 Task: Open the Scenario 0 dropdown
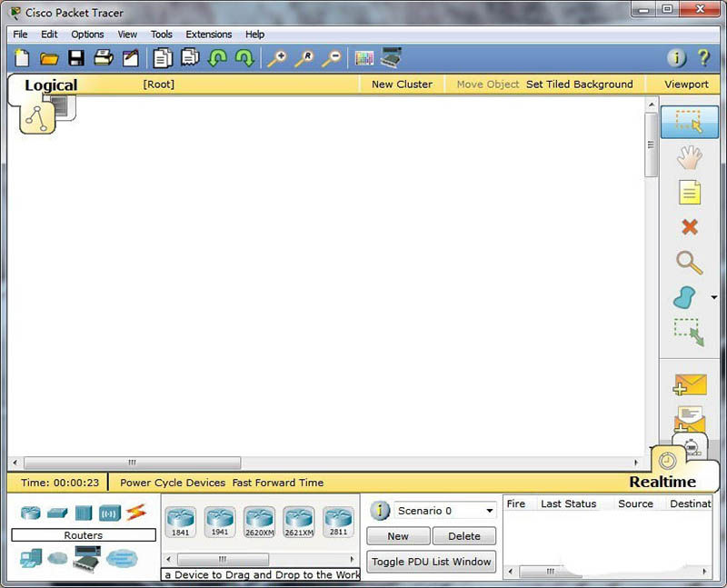pyautogui.click(x=445, y=511)
